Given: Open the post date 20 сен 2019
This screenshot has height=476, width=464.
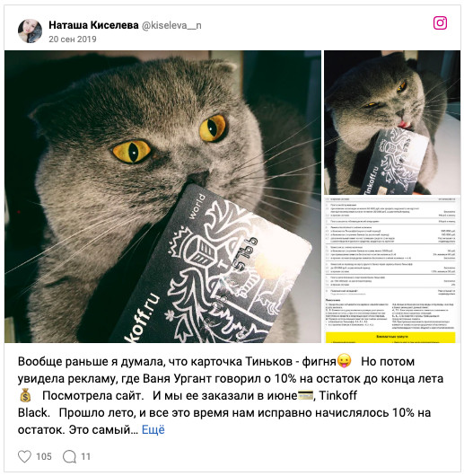Looking at the screenshot, I should (x=73, y=40).
